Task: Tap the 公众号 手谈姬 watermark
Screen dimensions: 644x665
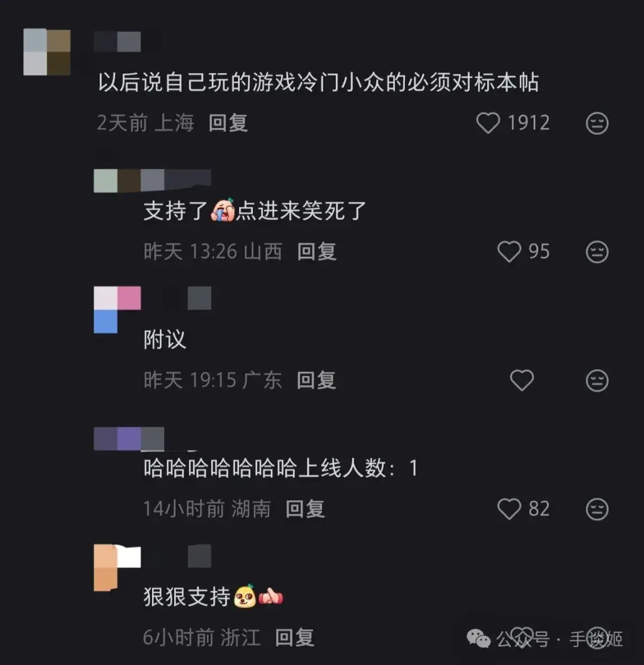Action: [544, 639]
